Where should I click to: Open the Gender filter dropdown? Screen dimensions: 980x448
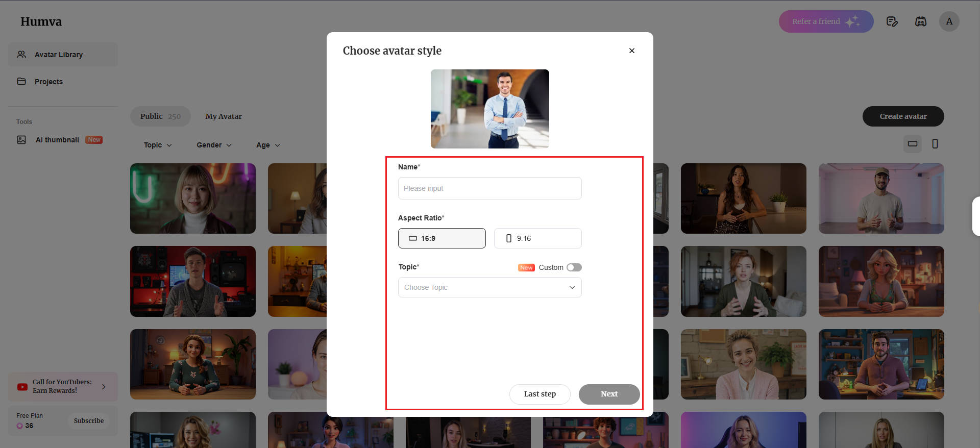pos(214,145)
